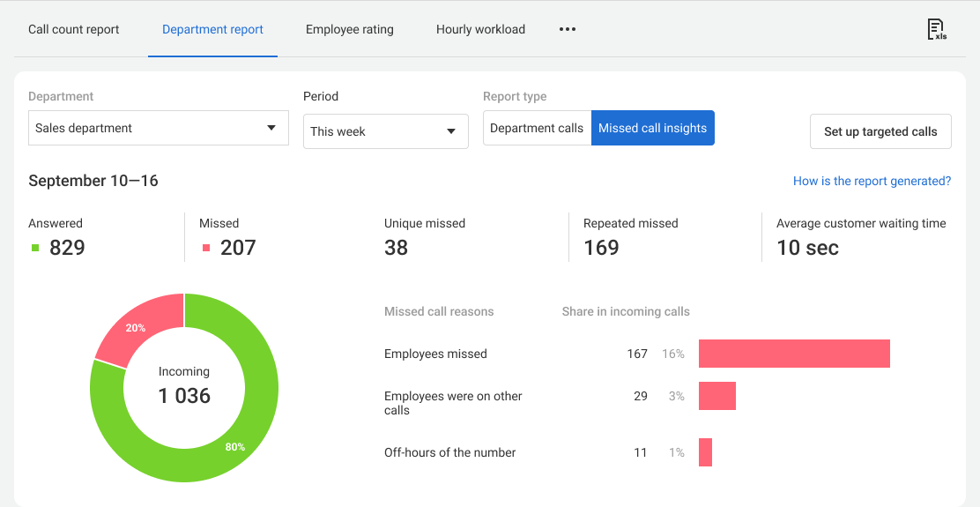The width and height of the screenshot is (980, 507).
Task: Click the Off-hours of the number bar
Action: (705, 452)
